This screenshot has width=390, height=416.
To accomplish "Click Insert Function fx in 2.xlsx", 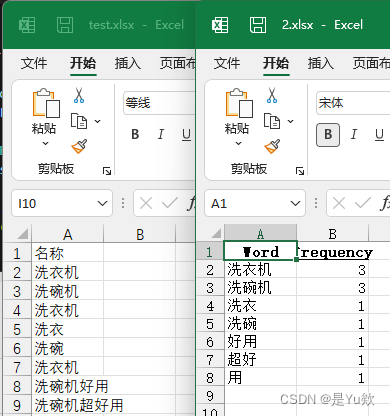I will pos(385,203).
